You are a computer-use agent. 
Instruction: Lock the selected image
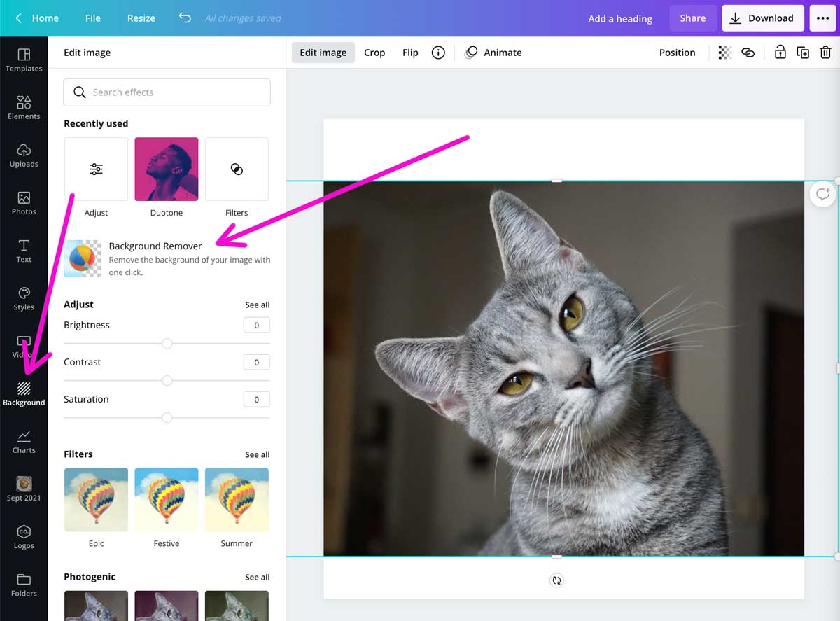pos(780,53)
